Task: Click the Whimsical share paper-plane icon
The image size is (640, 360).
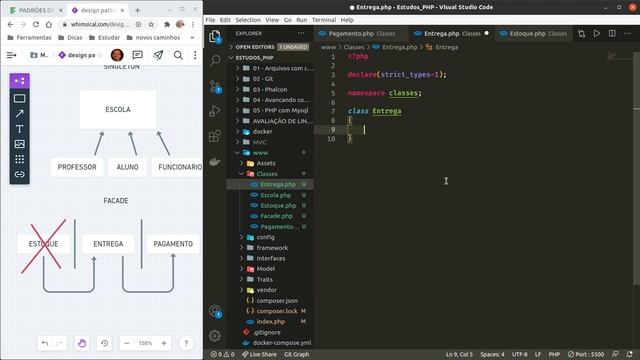Action: click(x=158, y=55)
